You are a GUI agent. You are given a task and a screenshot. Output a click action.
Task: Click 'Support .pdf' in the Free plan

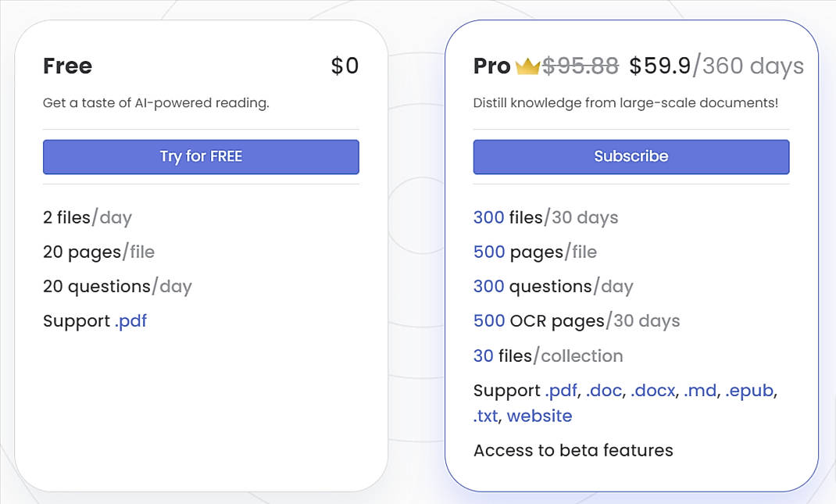point(95,321)
